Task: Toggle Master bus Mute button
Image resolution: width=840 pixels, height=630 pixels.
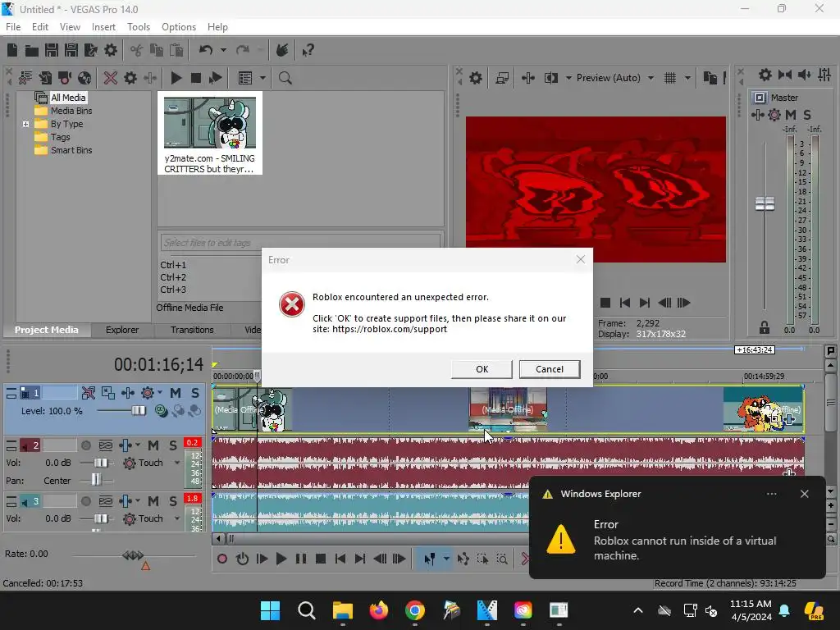Action: pyautogui.click(x=790, y=115)
